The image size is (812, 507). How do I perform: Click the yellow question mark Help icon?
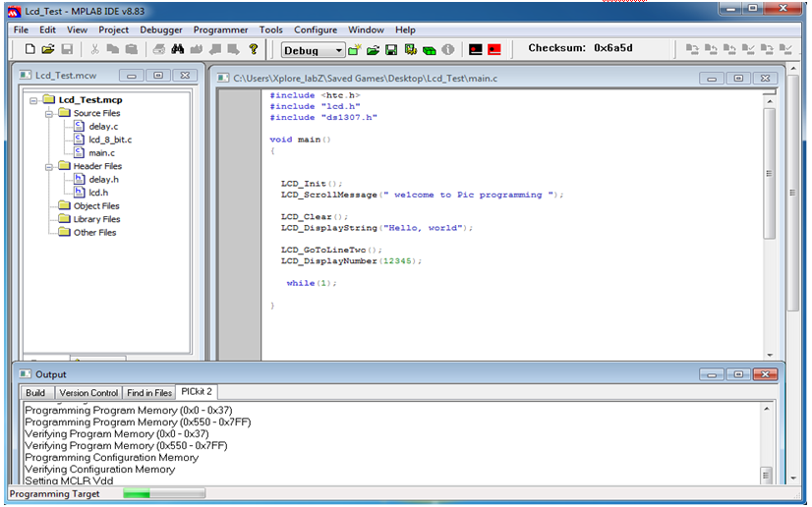tap(254, 49)
